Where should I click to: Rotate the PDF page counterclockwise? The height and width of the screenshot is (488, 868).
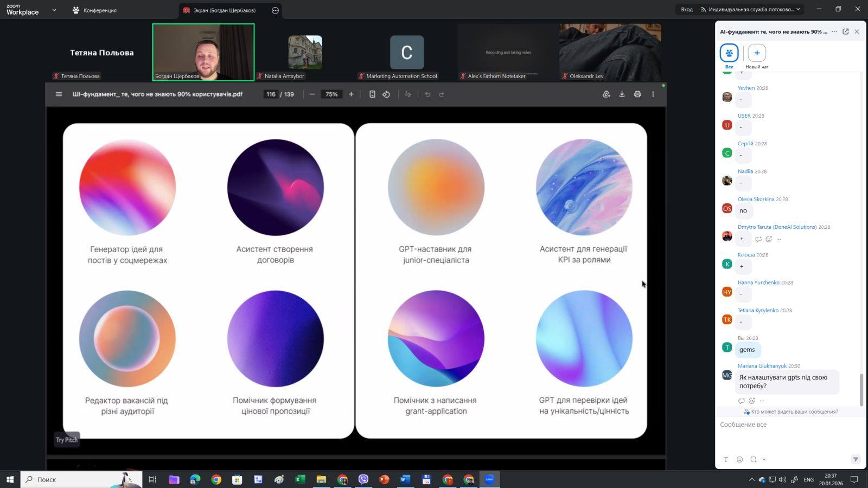(386, 94)
